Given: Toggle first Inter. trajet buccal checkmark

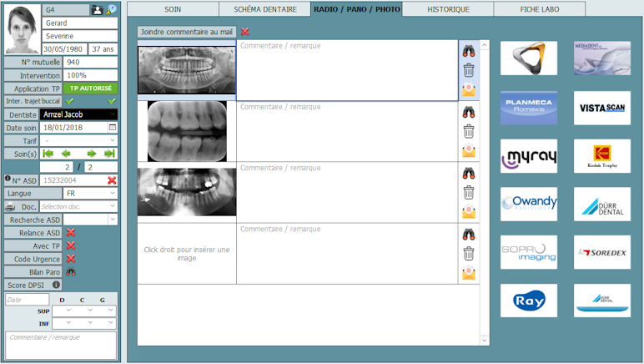Looking at the screenshot, I should click(x=70, y=101).
